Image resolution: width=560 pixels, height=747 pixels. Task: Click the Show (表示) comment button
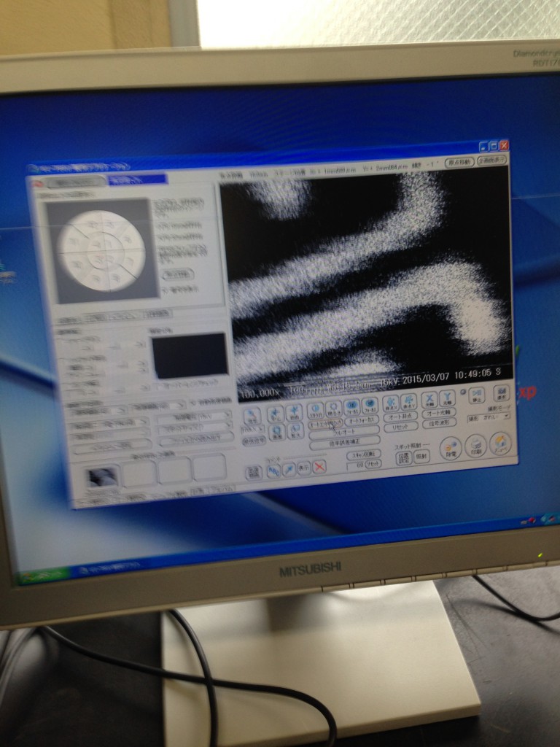click(x=304, y=468)
